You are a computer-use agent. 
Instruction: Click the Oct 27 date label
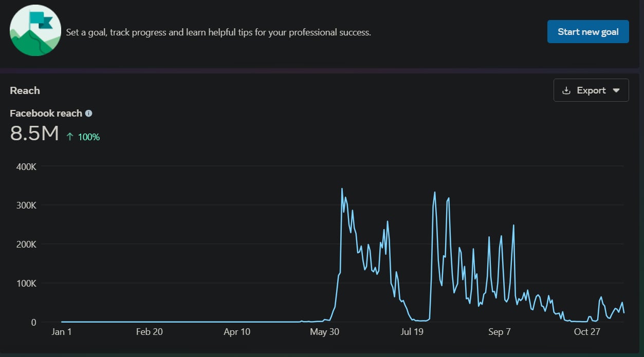tap(587, 332)
